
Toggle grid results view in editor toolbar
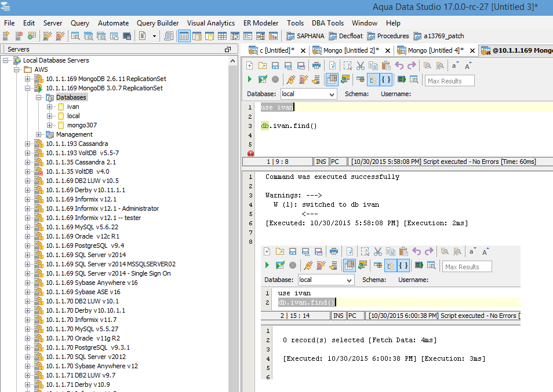tap(332, 79)
